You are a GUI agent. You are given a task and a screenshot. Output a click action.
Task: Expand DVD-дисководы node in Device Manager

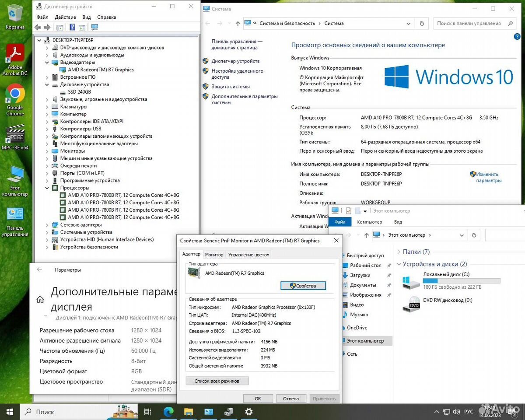[47, 48]
